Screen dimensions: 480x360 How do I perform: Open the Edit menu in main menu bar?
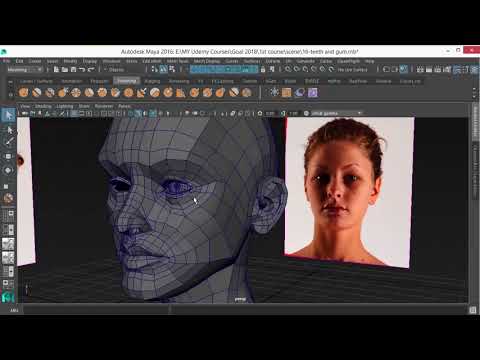point(20,61)
